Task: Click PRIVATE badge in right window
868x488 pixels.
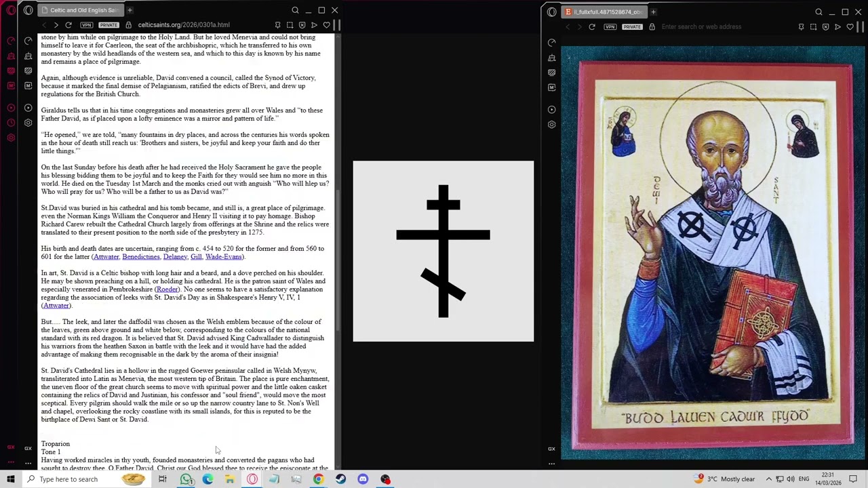Action: [x=632, y=26]
